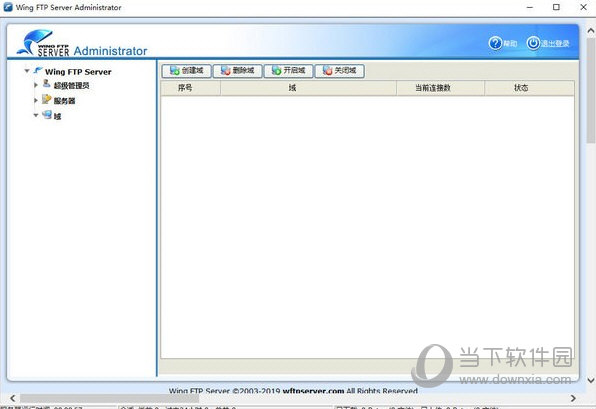Click the 创建域 (create domain) button
The image size is (596, 409).
tap(186, 71)
